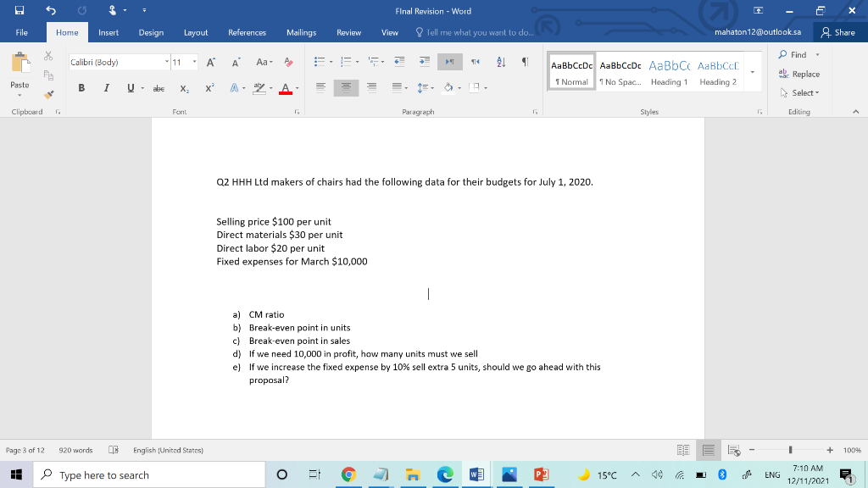
Task: Select the Format Painter tool
Action: [49, 94]
